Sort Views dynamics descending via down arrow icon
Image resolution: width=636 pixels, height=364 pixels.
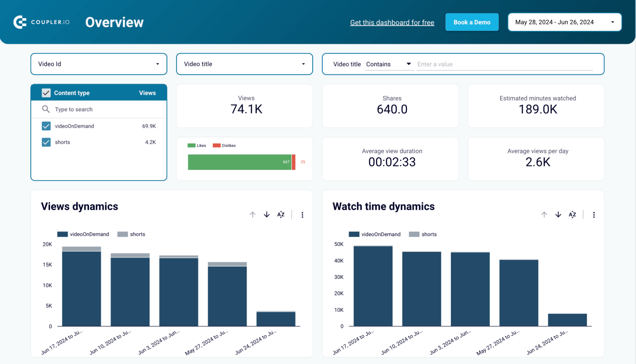pos(267,215)
